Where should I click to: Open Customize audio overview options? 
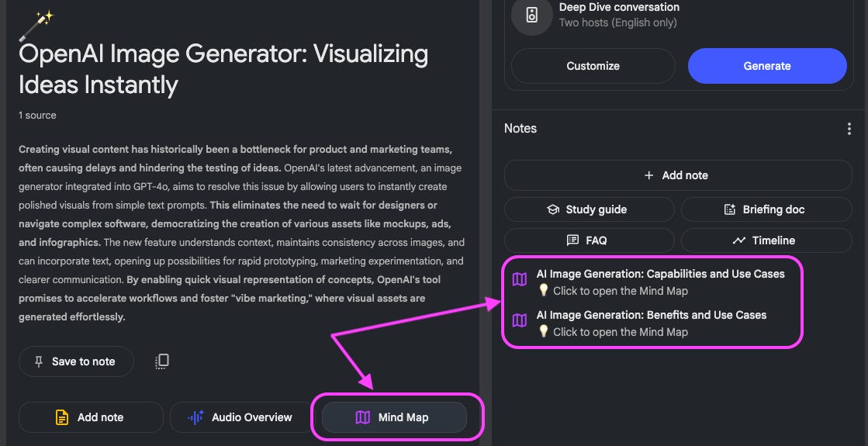(x=593, y=66)
